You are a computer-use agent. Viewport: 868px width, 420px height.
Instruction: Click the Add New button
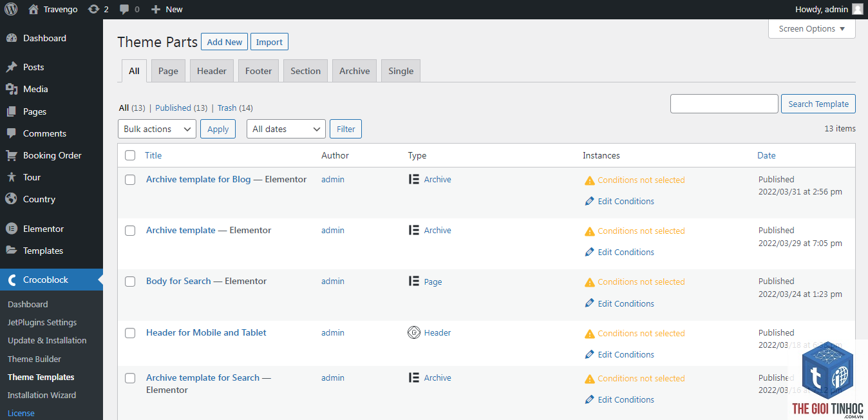tap(225, 42)
